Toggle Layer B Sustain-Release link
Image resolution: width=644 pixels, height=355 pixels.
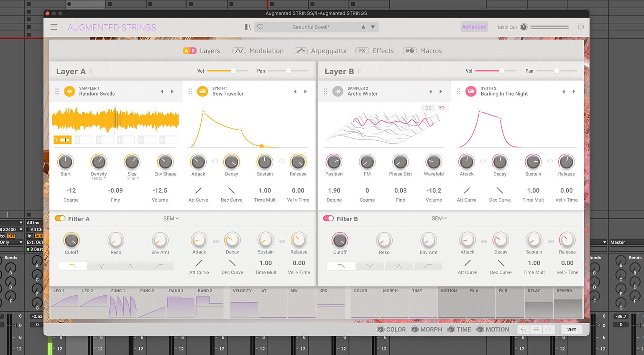(550, 161)
